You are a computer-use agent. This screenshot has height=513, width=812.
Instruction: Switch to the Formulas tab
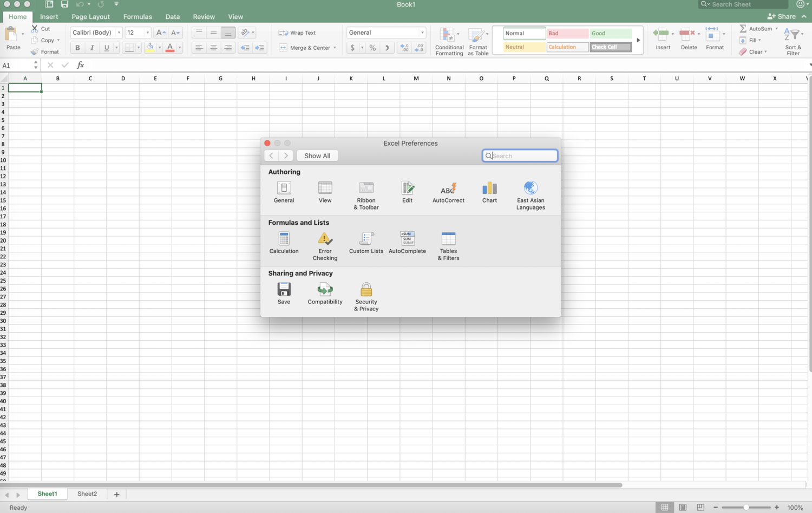pos(137,17)
